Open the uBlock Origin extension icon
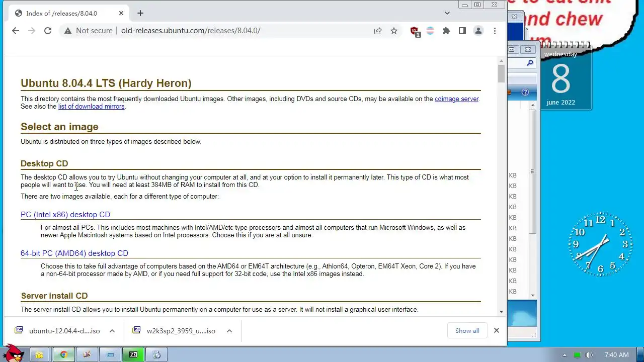This screenshot has height=362, width=644. coord(415,31)
